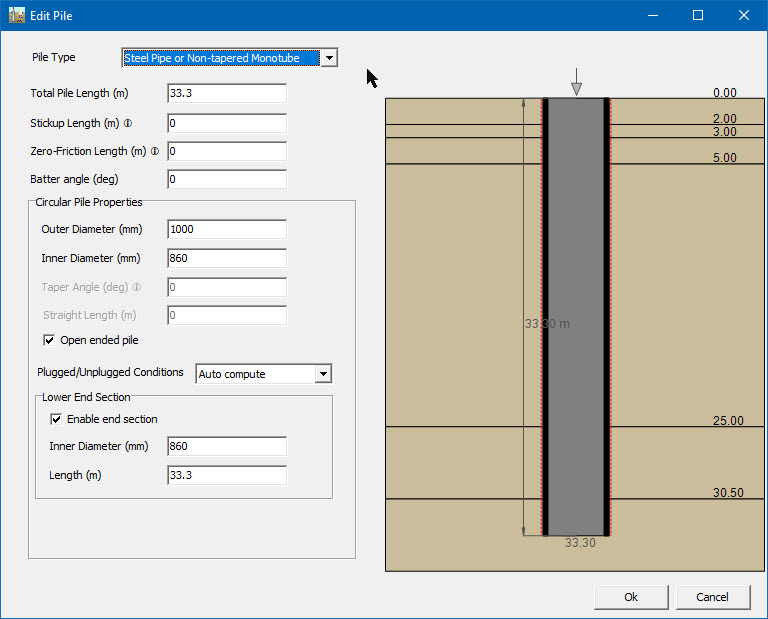This screenshot has height=619, width=768.
Task: Click the 25.00 depth label
Action: (728, 421)
